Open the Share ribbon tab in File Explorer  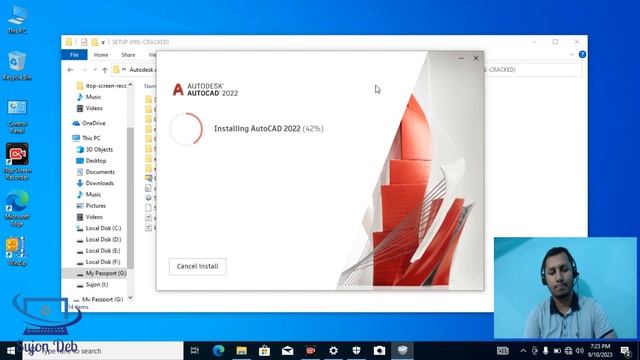coord(128,55)
